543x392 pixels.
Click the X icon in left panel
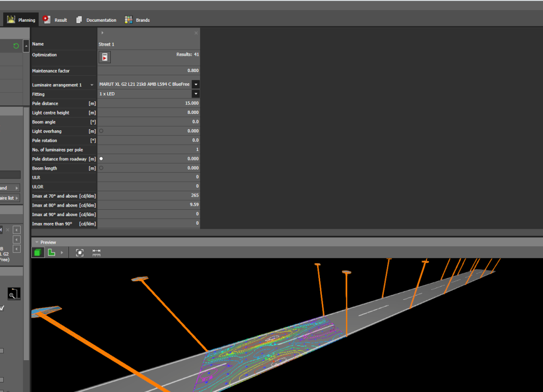coord(7,230)
